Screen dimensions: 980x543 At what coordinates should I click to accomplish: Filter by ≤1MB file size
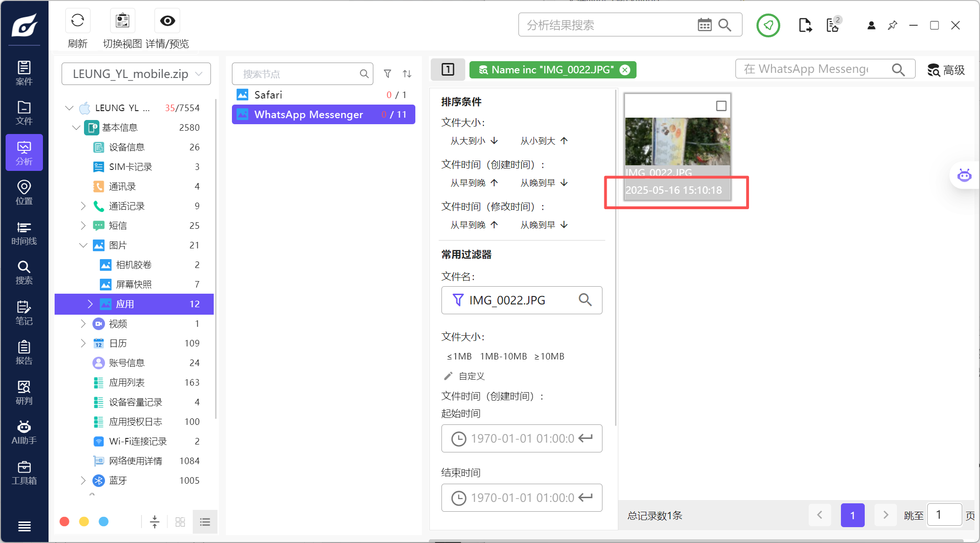[459, 356]
